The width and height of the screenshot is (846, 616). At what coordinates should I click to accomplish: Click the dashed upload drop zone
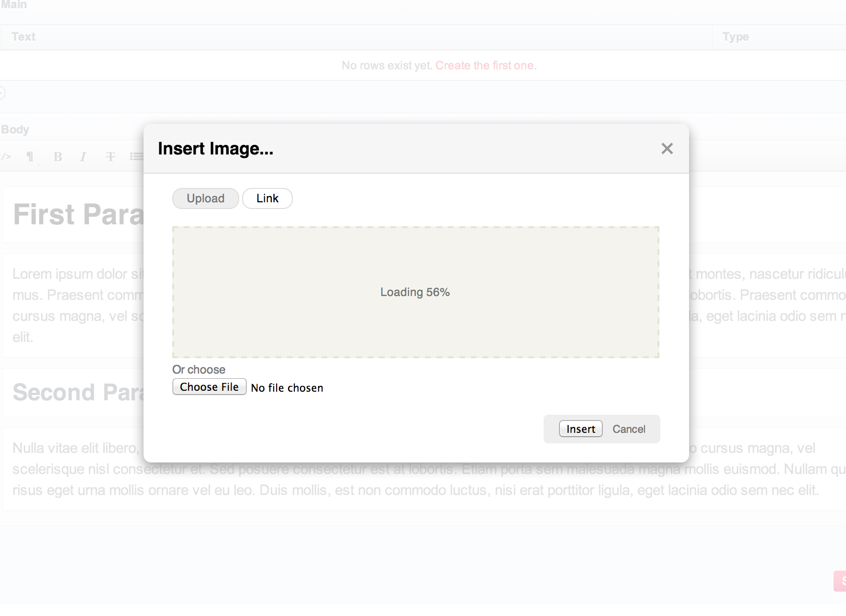tap(416, 292)
